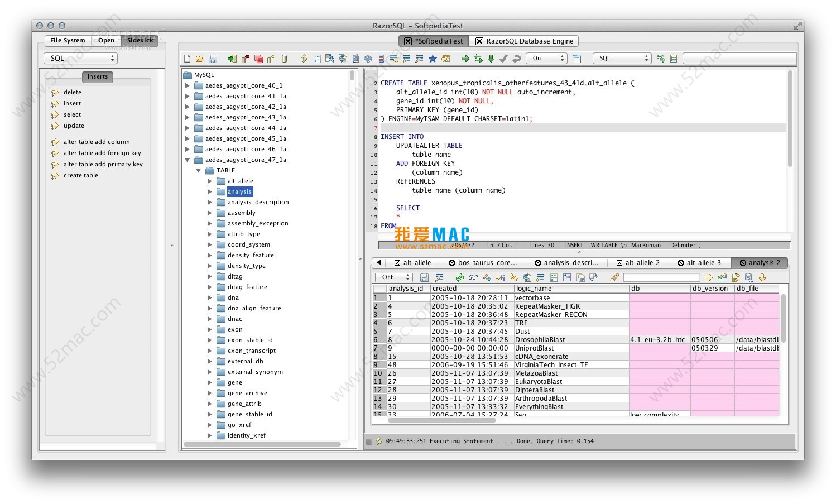Expand the aedes_aegypti_core_40_1 database node
This screenshot has width=836, height=504.
188,86
